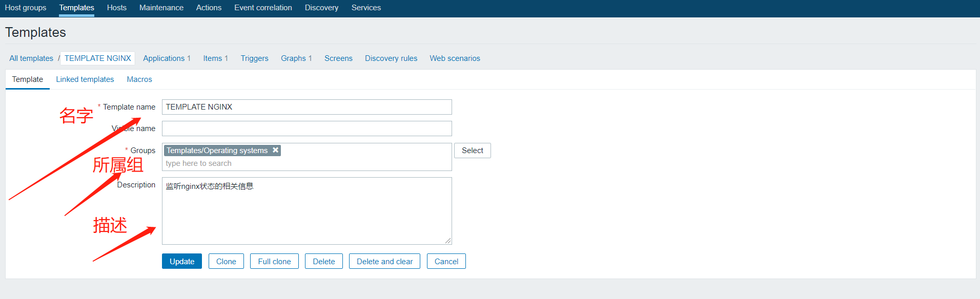Go to the Hosts menu item
Image resolution: width=980 pixels, height=299 pixels.
117,8
